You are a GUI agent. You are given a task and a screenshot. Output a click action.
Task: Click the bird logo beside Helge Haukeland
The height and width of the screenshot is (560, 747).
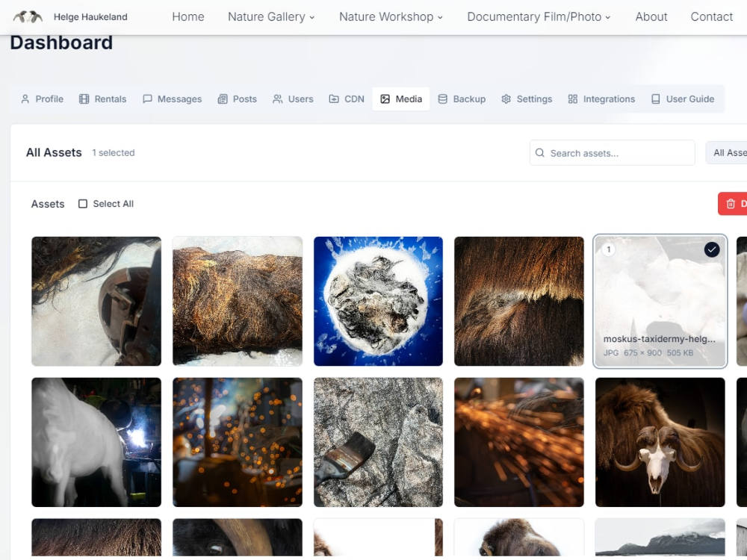28,16
